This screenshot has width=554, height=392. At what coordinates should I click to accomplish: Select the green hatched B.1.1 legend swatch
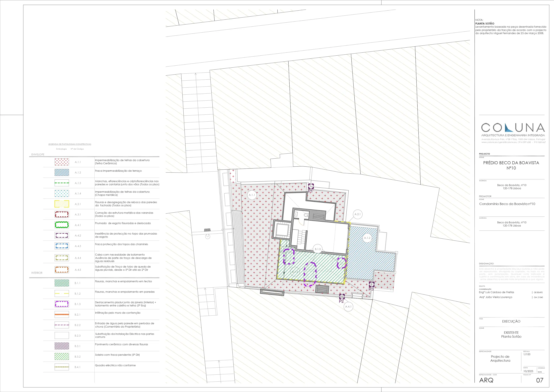coord(62,283)
